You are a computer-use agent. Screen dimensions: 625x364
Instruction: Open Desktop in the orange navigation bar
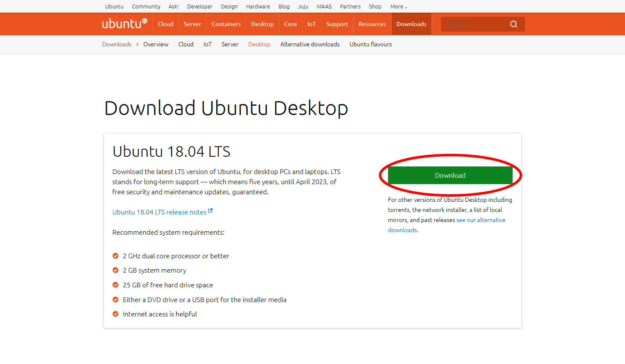tap(263, 24)
